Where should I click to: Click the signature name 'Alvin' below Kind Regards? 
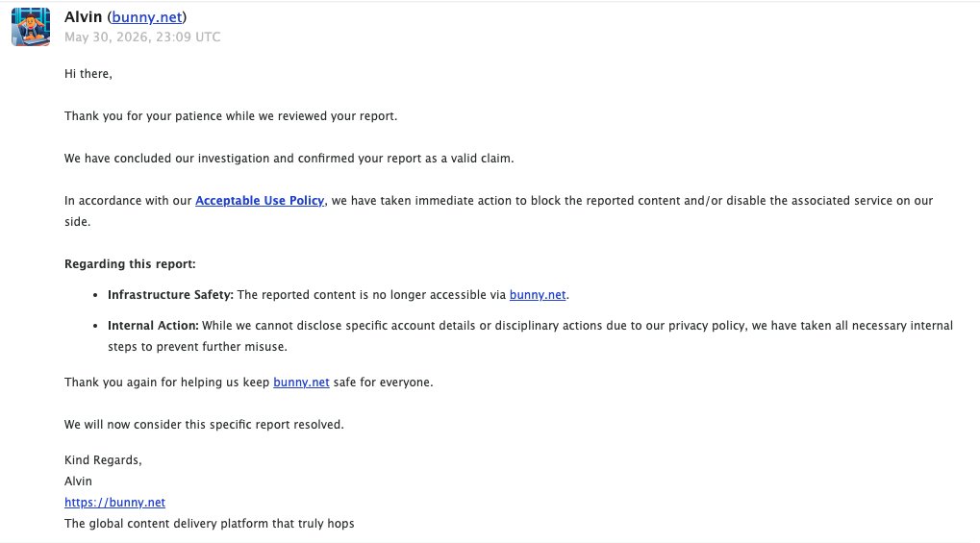(78, 481)
